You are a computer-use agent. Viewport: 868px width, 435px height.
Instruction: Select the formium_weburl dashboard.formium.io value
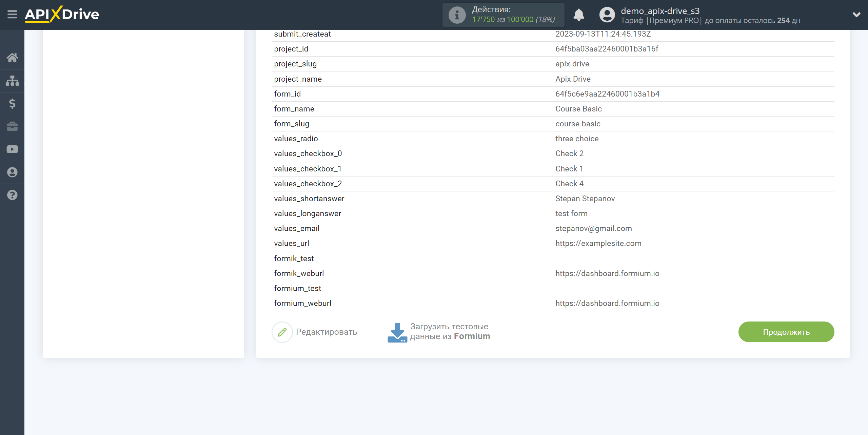[607, 304]
